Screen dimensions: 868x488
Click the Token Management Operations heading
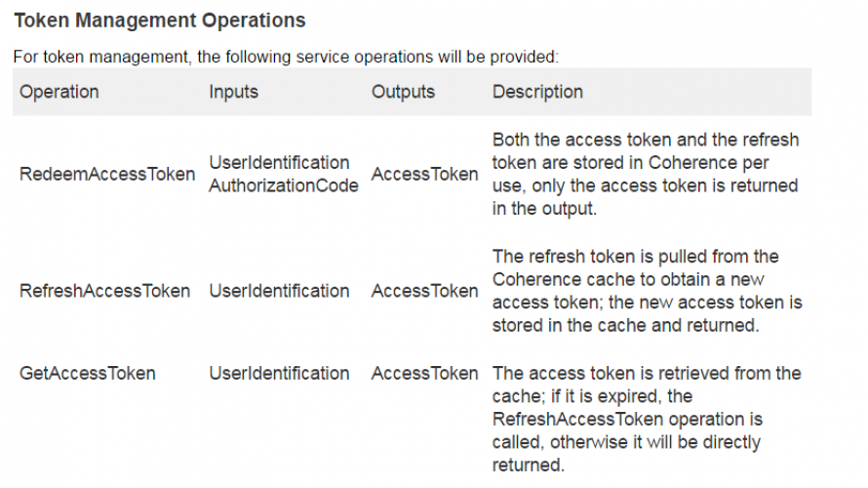160,20
